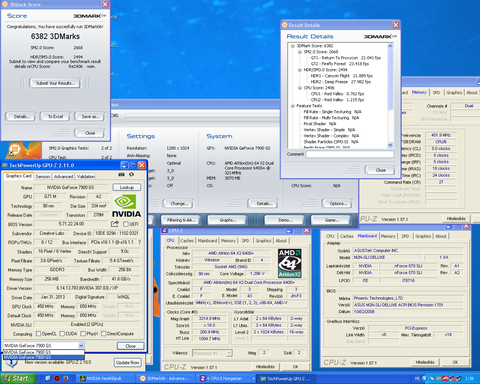
Task: Open the Windows Start button
Action: 18,378
